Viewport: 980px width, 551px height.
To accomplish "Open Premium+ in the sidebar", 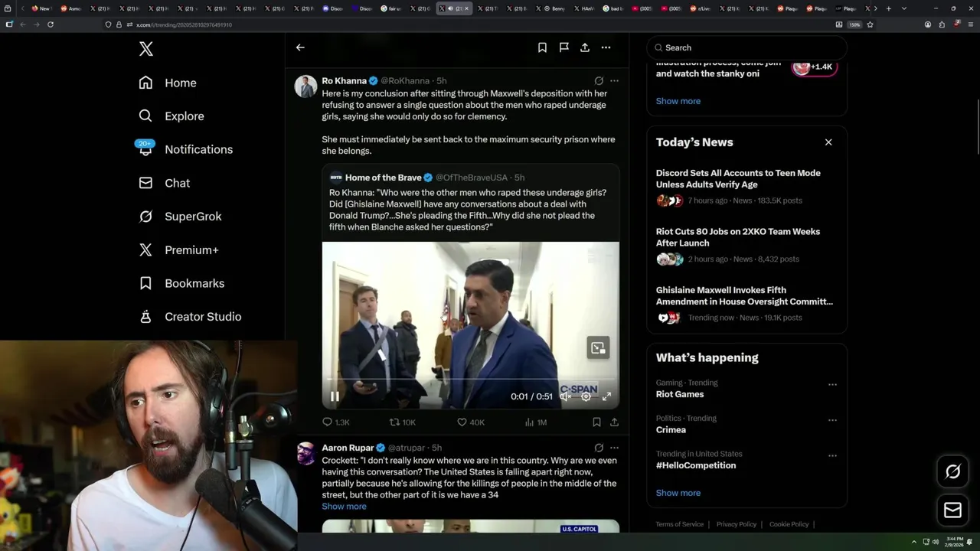I will coord(178,249).
